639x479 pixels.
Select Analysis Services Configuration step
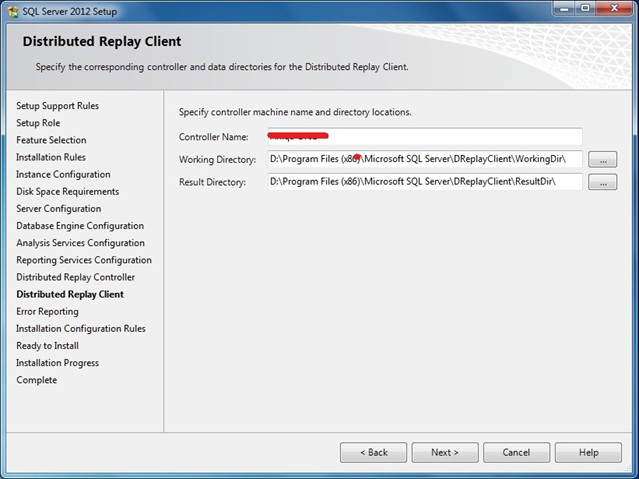coord(81,243)
